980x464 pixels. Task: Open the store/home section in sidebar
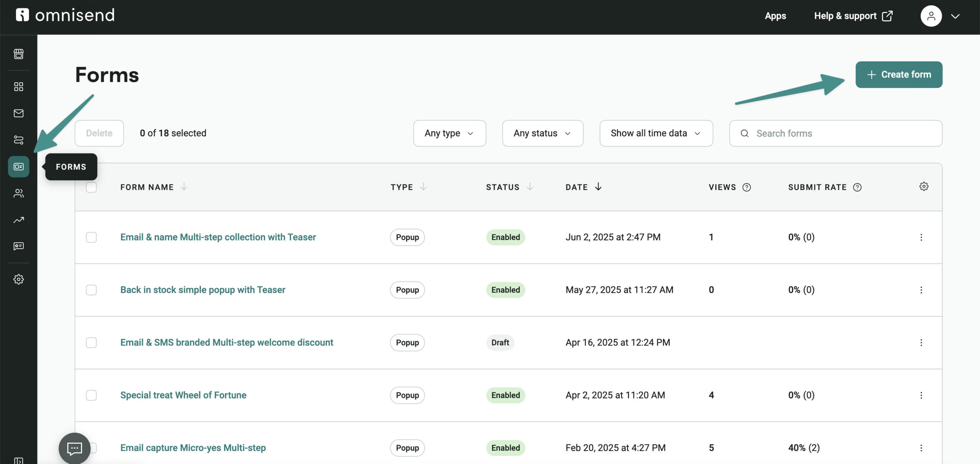point(18,54)
